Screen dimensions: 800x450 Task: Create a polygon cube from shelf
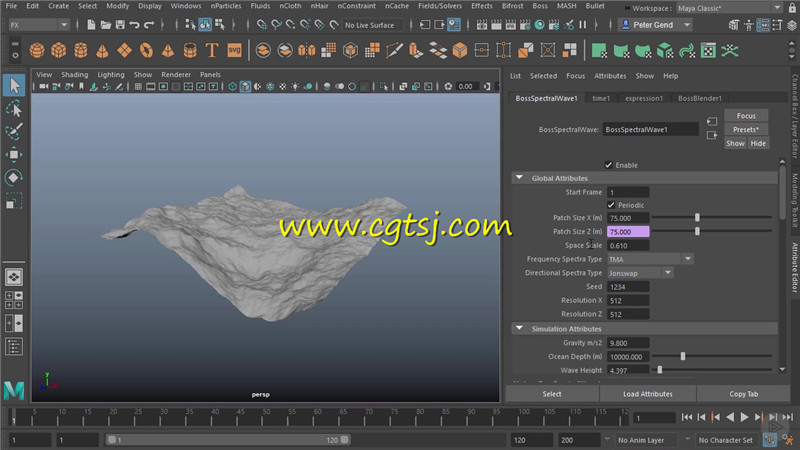(x=59, y=51)
